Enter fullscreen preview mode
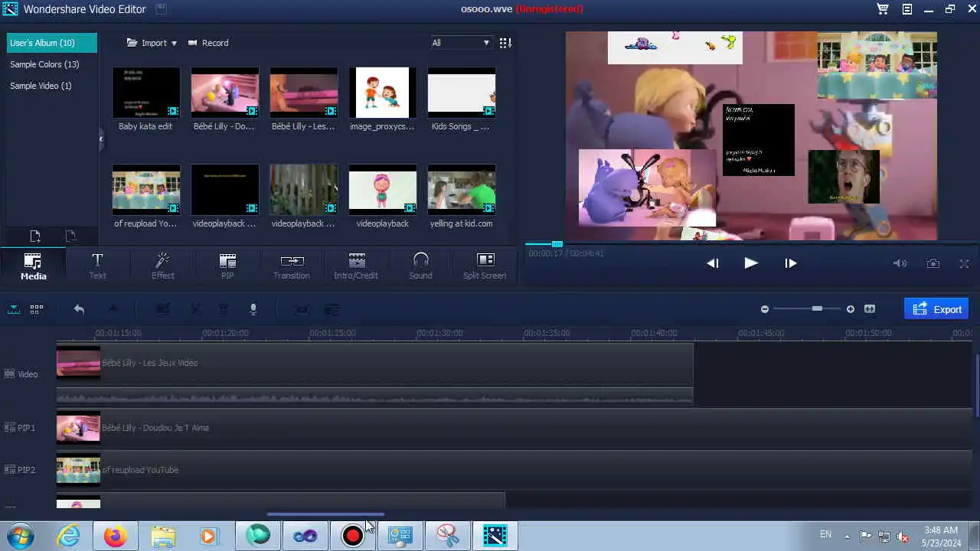The image size is (980, 551). pos(964,263)
